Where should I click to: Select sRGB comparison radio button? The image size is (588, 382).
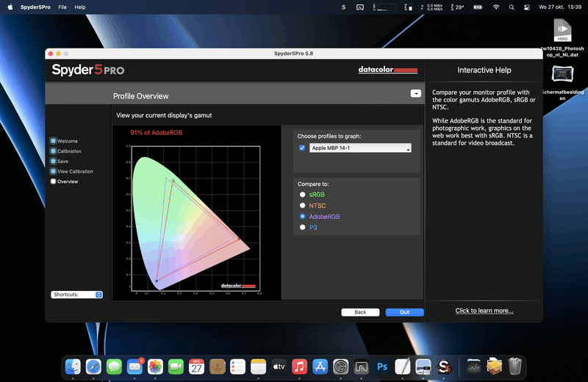click(x=302, y=195)
